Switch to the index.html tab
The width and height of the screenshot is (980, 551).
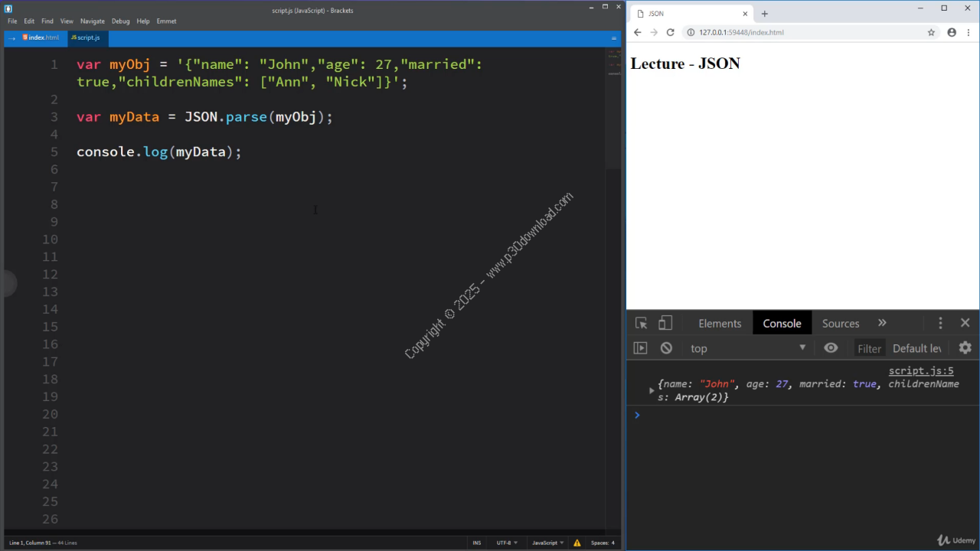click(x=41, y=37)
